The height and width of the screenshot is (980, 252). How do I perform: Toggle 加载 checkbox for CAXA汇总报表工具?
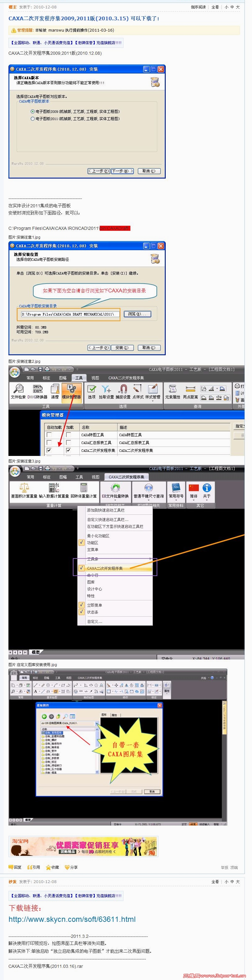click(x=68, y=442)
